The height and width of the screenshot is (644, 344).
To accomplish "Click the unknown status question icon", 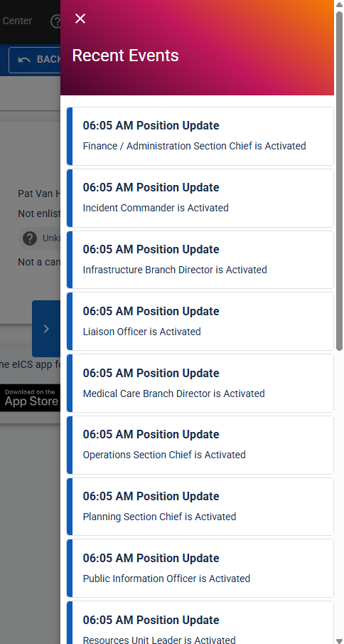I will (30, 238).
